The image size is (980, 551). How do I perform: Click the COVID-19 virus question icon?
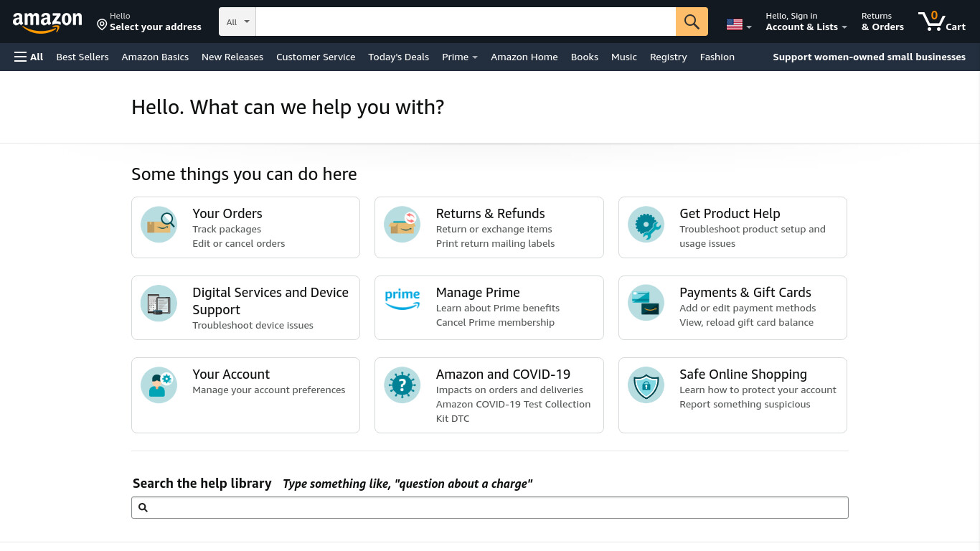click(402, 385)
